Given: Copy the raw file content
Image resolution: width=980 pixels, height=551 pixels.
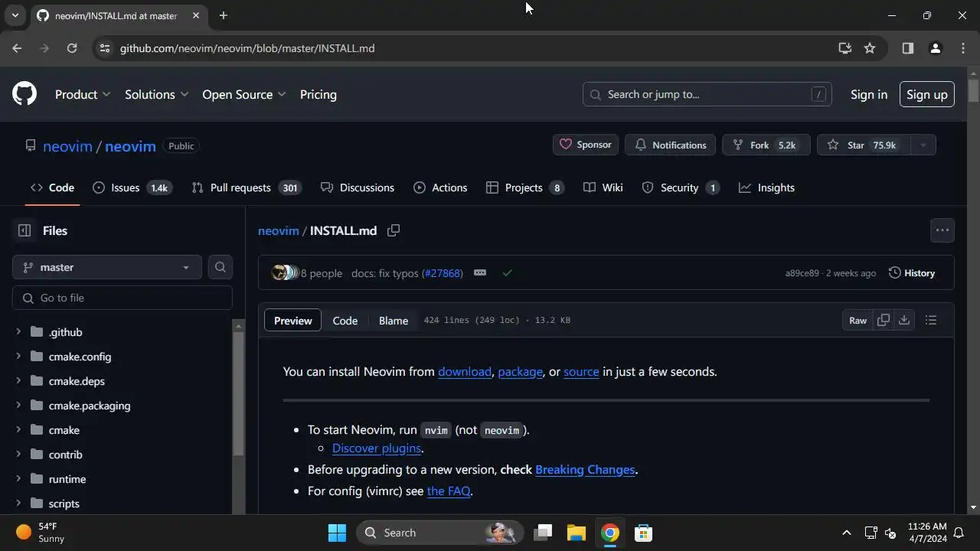Looking at the screenshot, I should (x=884, y=320).
